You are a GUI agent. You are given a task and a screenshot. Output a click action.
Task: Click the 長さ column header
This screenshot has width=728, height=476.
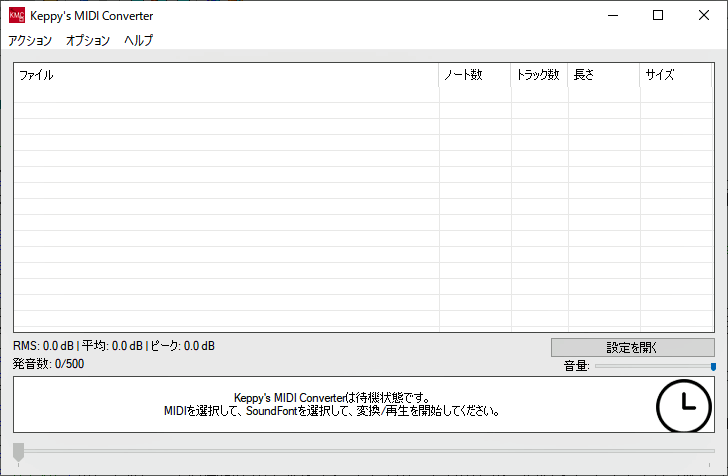tap(604, 75)
